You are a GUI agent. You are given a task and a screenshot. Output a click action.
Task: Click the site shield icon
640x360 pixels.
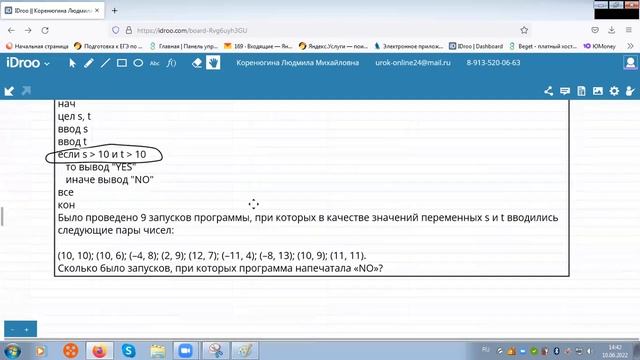[116, 30]
